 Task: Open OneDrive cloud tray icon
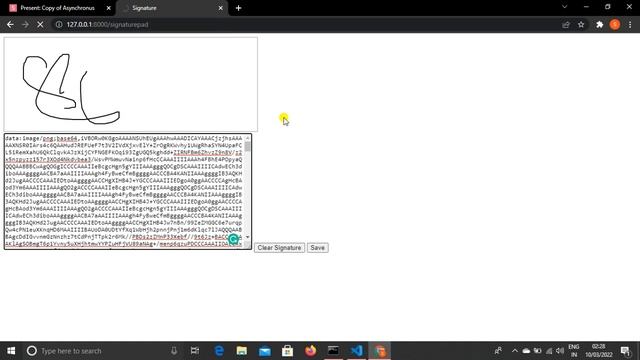point(526,351)
